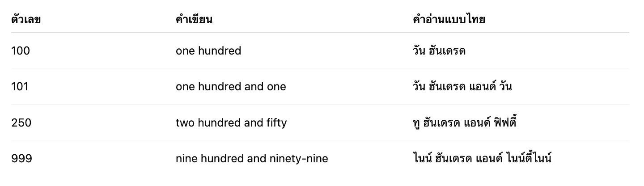Select the number 250 cell
This screenshot has width=644, height=186.
tap(21, 123)
